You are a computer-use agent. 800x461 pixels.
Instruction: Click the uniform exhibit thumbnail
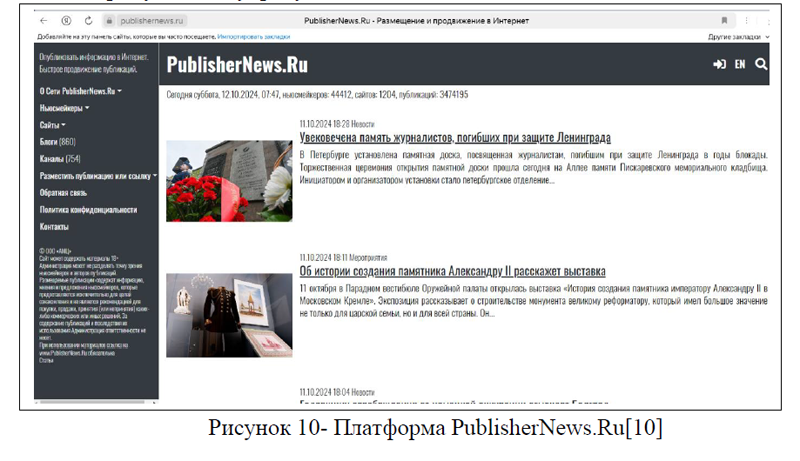point(229,315)
